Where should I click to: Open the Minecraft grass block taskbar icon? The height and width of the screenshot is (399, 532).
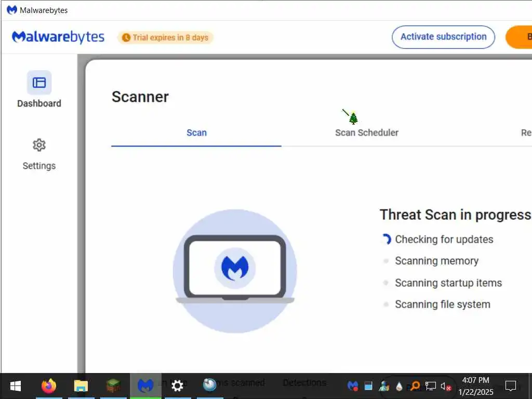click(113, 386)
